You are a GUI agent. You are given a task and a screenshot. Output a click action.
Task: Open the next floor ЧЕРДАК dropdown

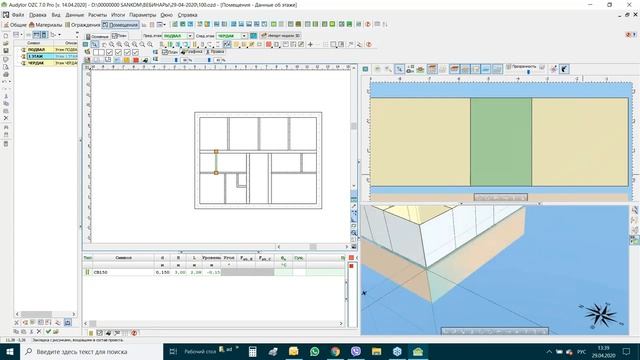(x=244, y=36)
